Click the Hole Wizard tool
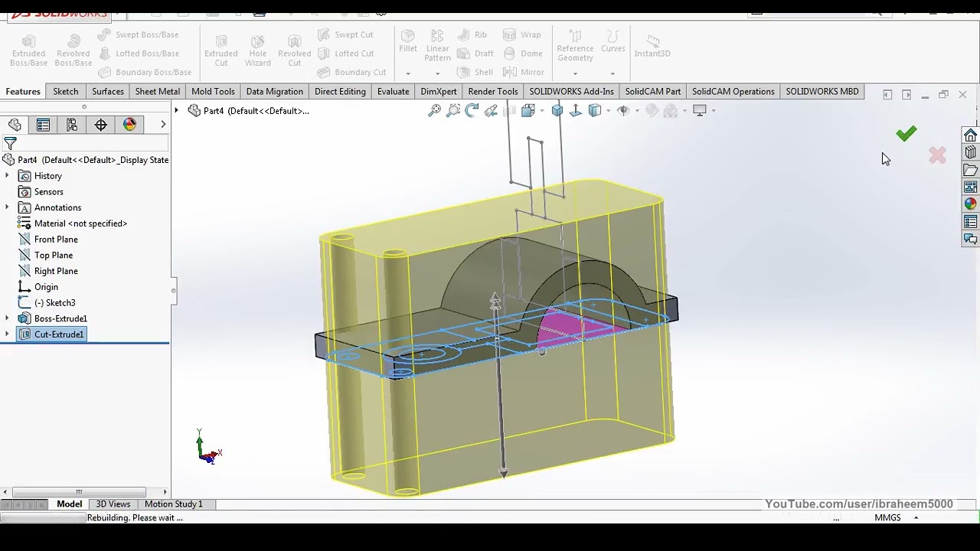The width and height of the screenshot is (980, 551). [258, 50]
